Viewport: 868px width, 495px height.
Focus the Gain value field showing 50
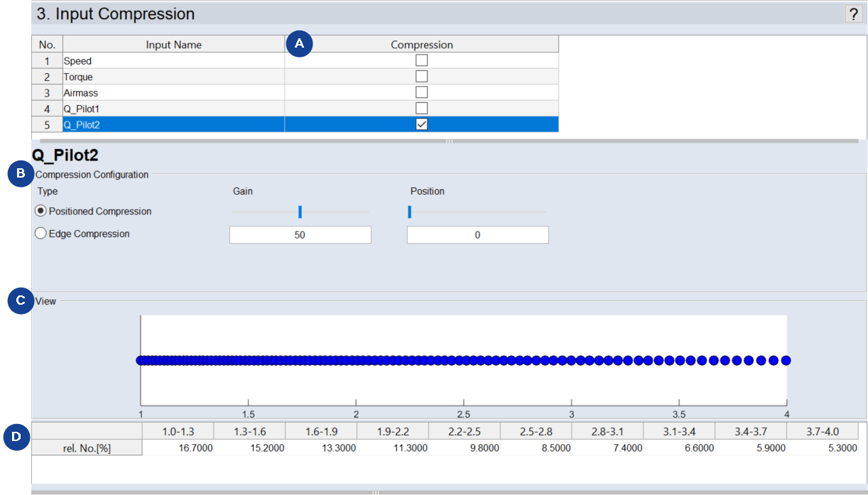300,235
